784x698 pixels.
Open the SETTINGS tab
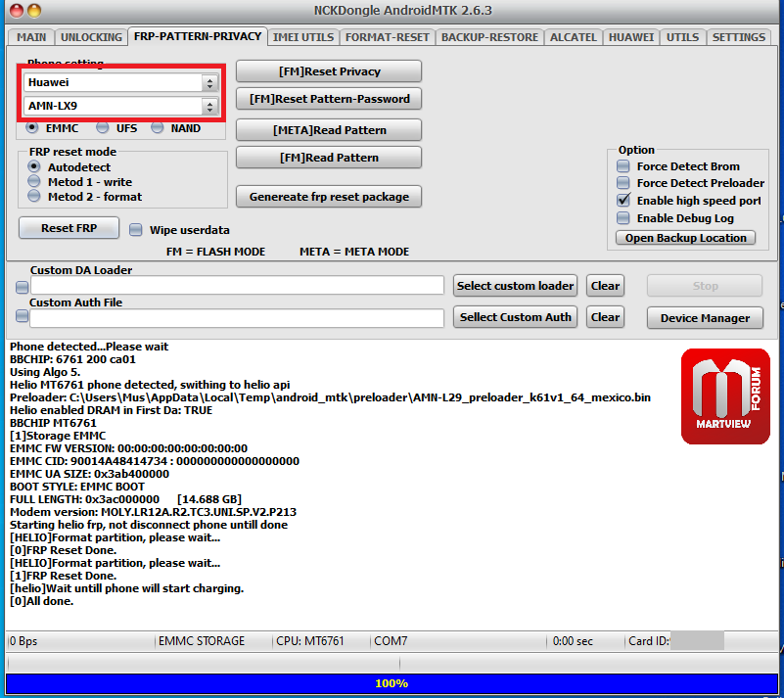(739, 37)
